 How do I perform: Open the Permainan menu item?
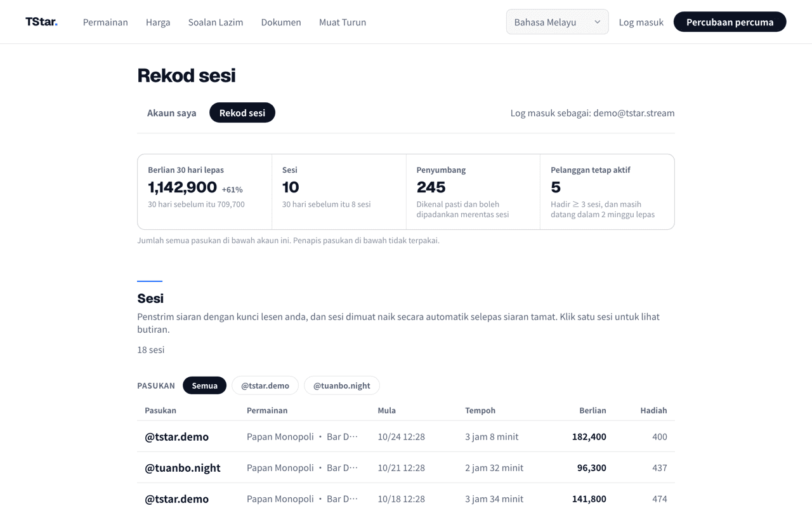[x=105, y=22]
